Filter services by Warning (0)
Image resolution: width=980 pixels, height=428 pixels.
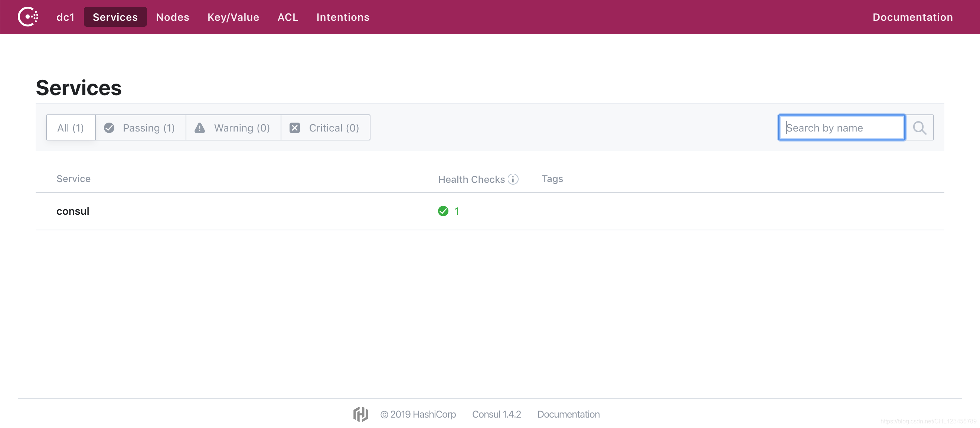[241, 128]
